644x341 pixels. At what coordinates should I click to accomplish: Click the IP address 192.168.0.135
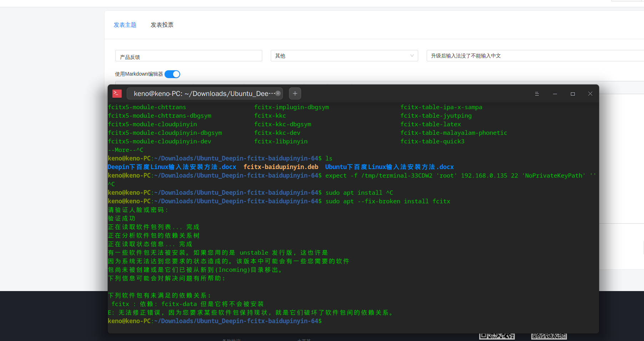point(484,175)
